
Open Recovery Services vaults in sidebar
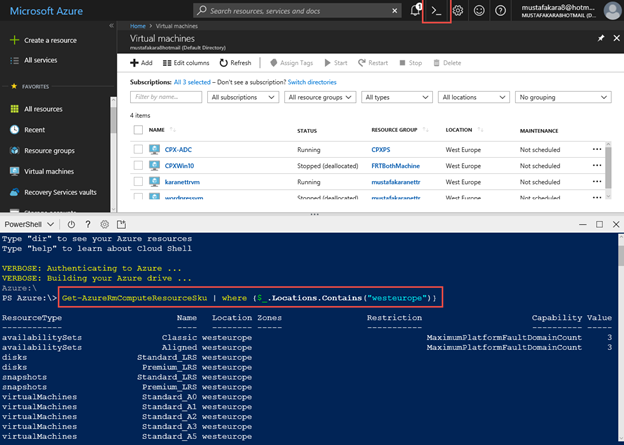53,192
